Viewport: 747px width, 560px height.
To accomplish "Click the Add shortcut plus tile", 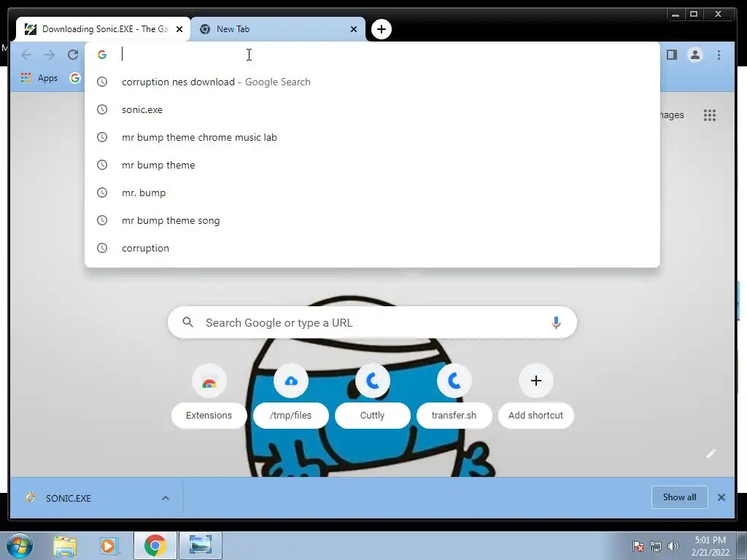I will click(x=536, y=397).
